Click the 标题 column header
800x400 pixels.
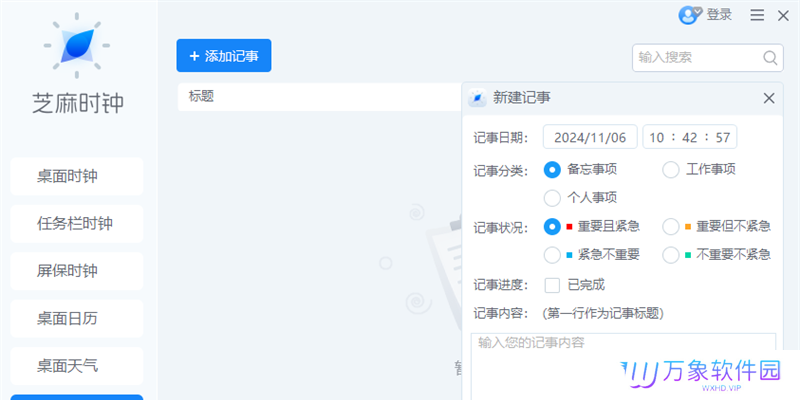201,96
